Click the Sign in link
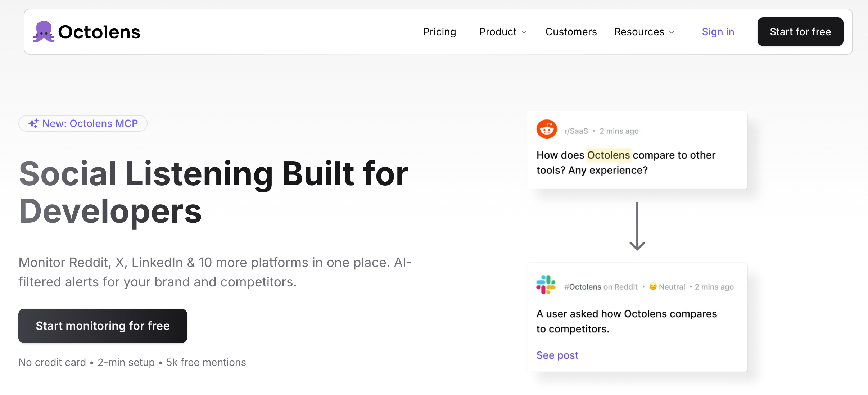Screen dimensions: 868x395 [718, 32]
